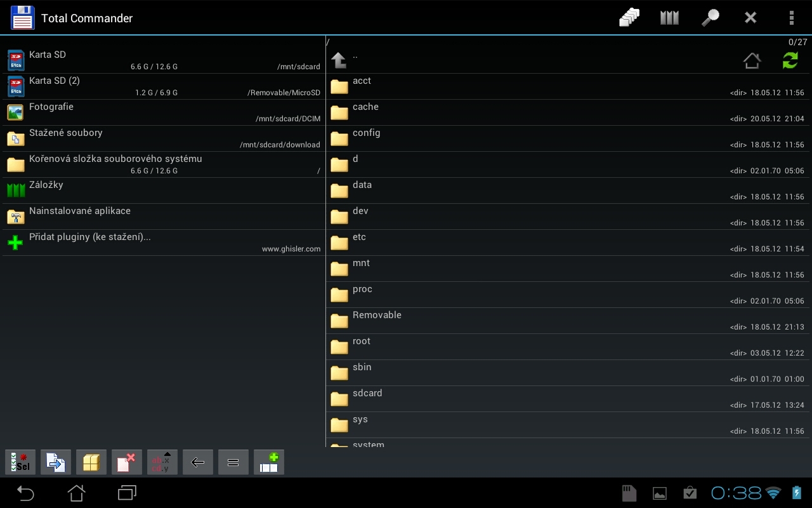Navigate up using the parent directory arrow
812x508 pixels.
pyautogui.click(x=339, y=60)
